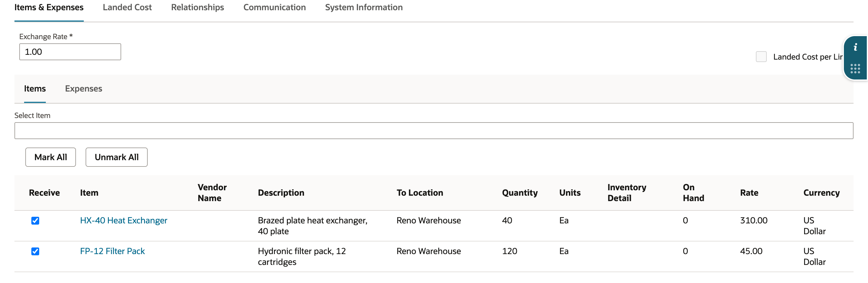Viewport: 868px width, 283px height.
Task: Click the Mark All button
Action: (x=51, y=157)
